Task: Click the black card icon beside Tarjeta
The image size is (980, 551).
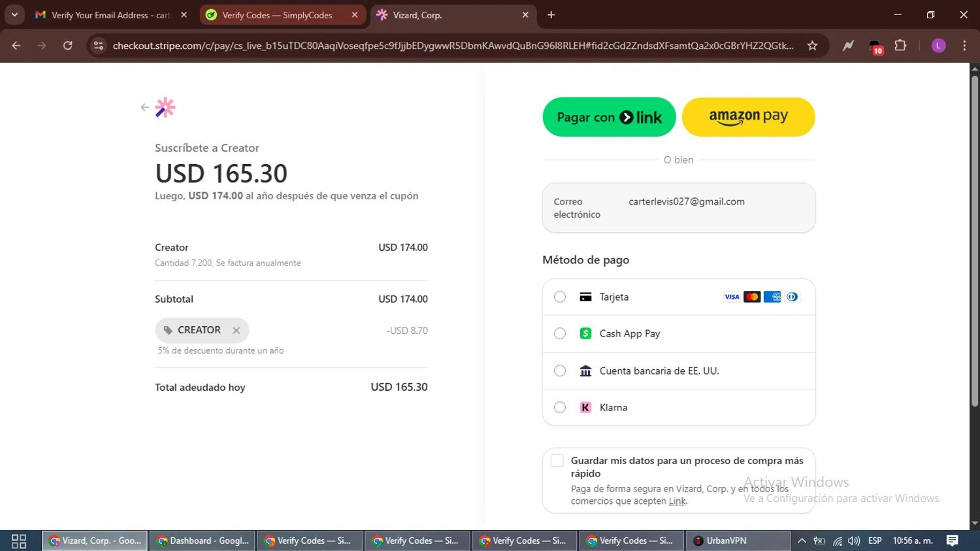Action: pyautogui.click(x=585, y=297)
